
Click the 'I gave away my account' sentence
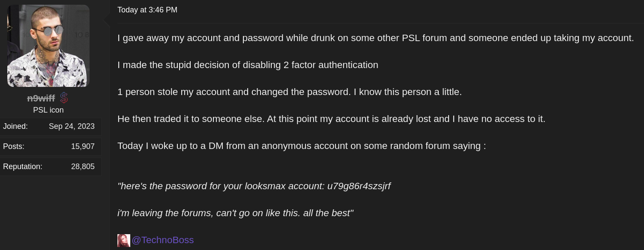[x=375, y=38]
